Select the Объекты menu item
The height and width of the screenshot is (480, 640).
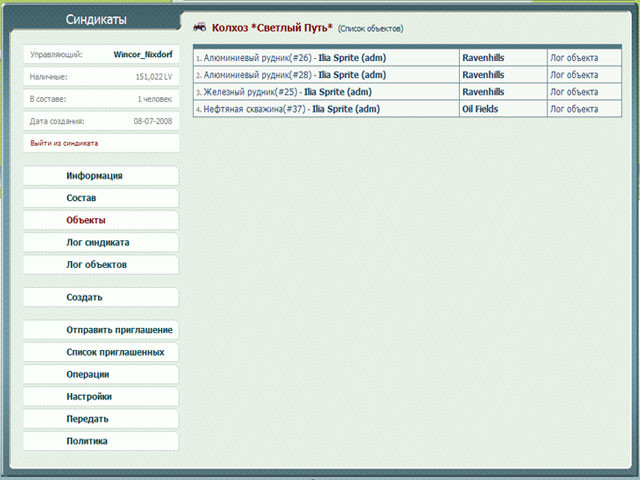(101, 220)
